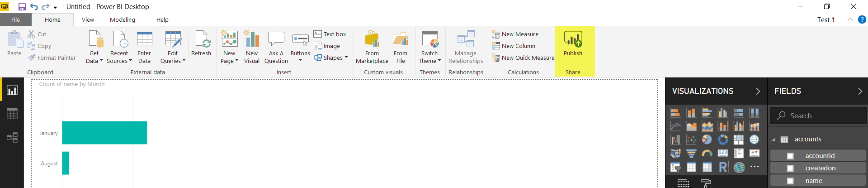Viewport: 868px width, 188px height.
Task: Select the map globe visual
Action: coord(755,140)
